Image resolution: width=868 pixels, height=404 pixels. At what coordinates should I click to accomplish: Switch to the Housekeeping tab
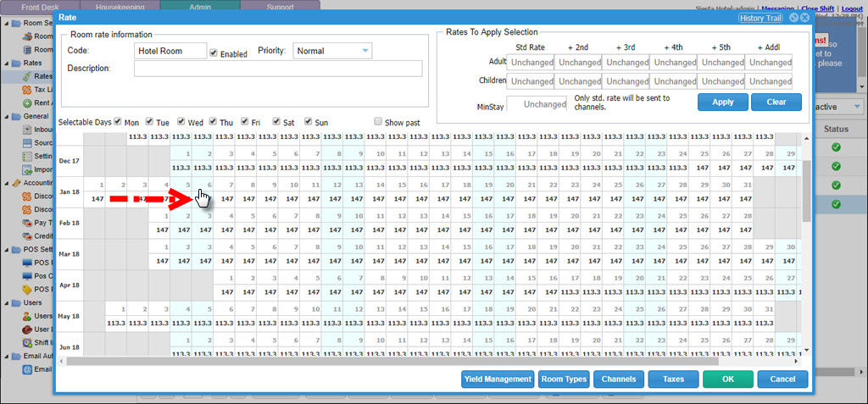coord(120,6)
